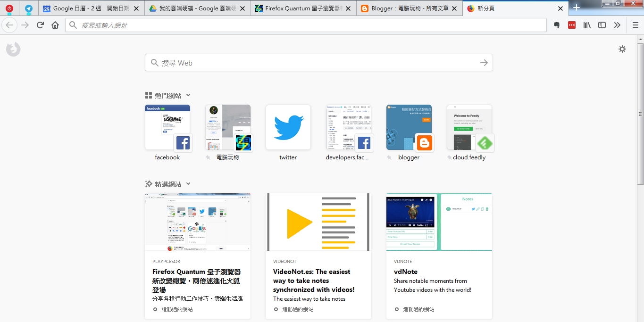Click the 'VideoNot.es: The easiest way' title
The image size is (644, 322).
coord(314,281)
